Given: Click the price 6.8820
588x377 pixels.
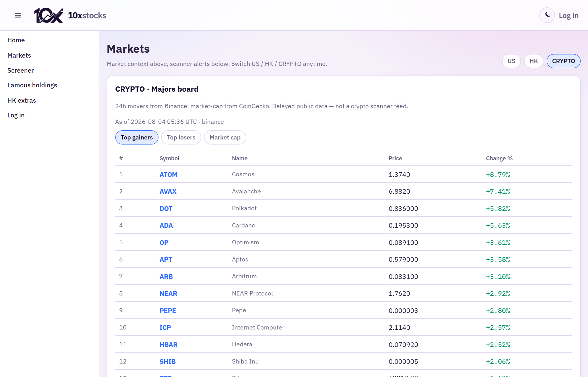Looking at the screenshot, I should 399,192.
